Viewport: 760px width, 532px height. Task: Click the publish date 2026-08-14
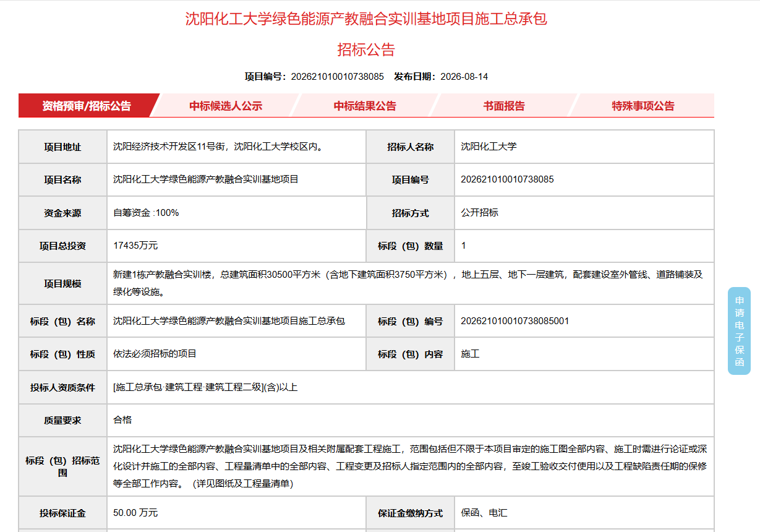pyautogui.click(x=464, y=77)
